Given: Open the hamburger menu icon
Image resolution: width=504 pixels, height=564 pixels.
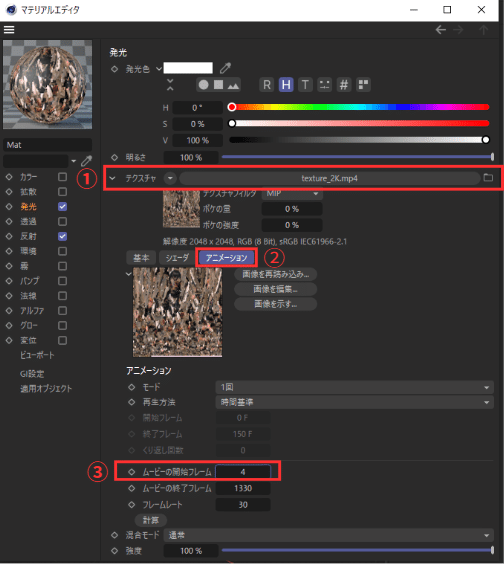Looking at the screenshot, I should [9, 29].
